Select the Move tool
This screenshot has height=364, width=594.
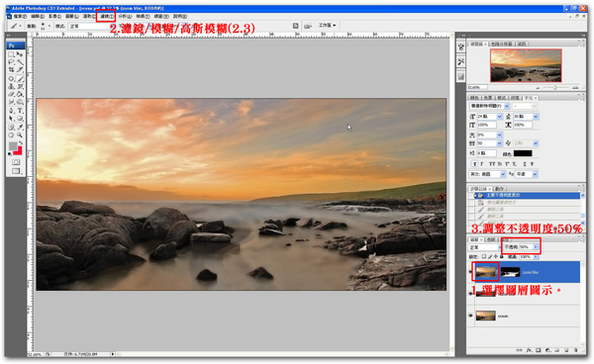coord(20,54)
